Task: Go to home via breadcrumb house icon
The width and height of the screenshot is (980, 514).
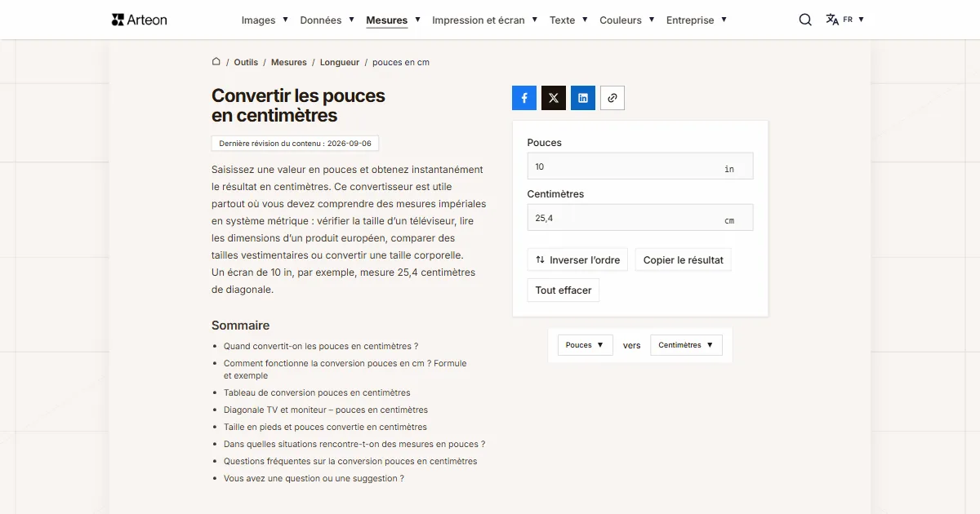Action: click(216, 61)
